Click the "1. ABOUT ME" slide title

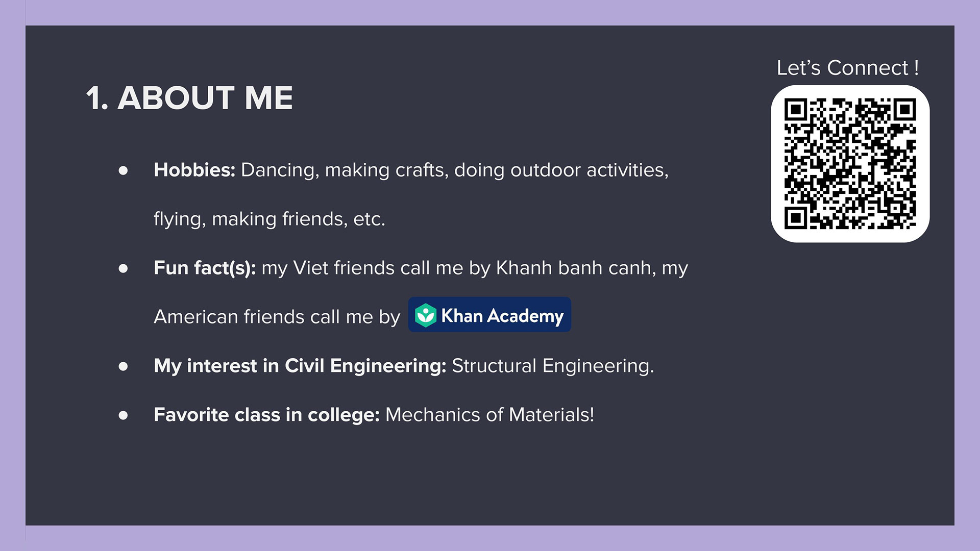(189, 97)
